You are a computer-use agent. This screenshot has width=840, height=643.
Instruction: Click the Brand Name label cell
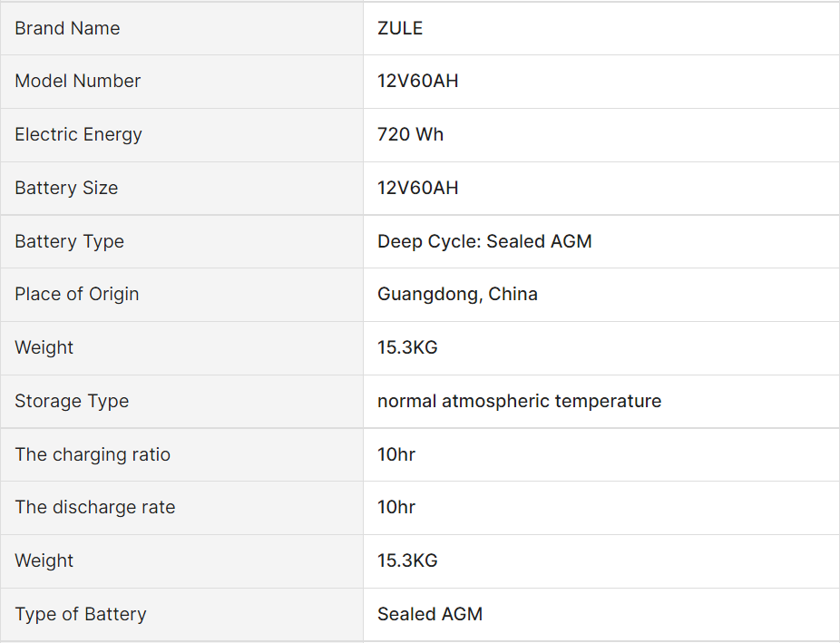coord(67,28)
